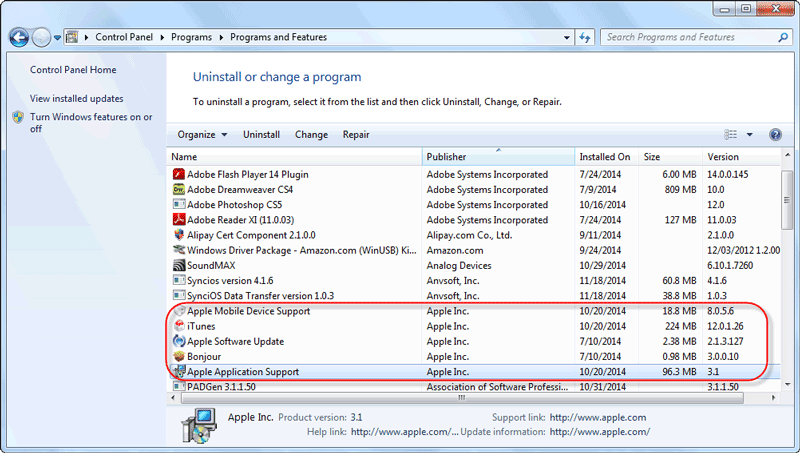Expand the arrow after Programs breadcrumb

click(221, 37)
